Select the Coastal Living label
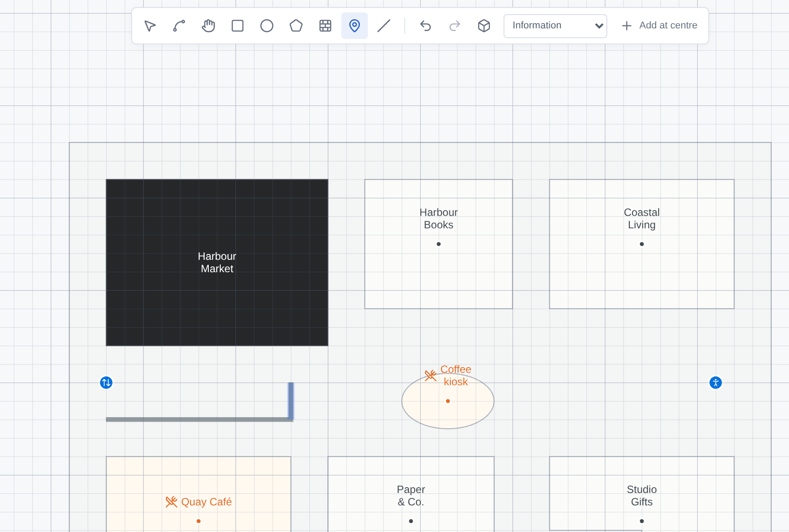This screenshot has width=789, height=532. (x=642, y=219)
